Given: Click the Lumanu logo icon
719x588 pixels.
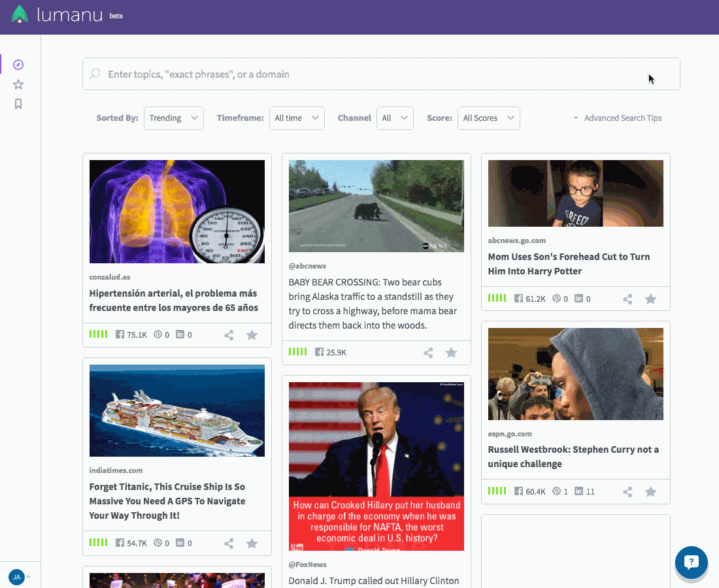Looking at the screenshot, I should (20, 14).
